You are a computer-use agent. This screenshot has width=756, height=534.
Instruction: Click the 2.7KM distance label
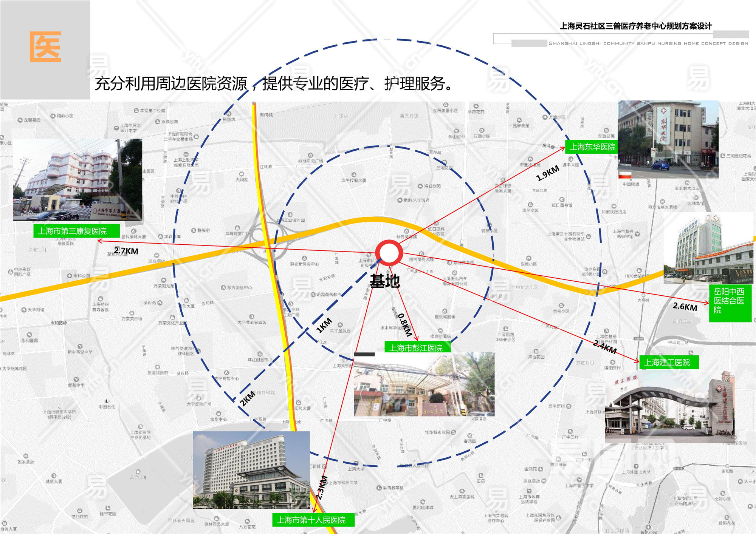pyautogui.click(x=126, y=251)
